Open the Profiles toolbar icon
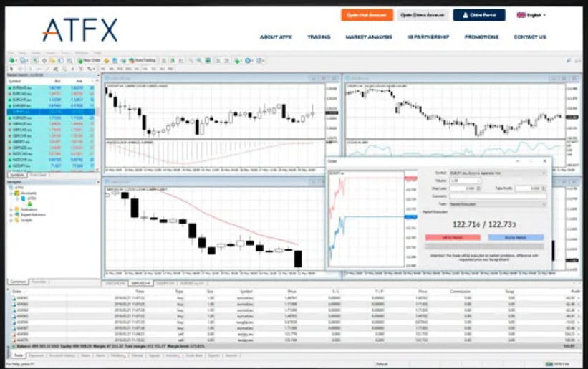Image resolution: width=588 pixels, height=369 pixels. pyautogui.click(x=23, y=60)
